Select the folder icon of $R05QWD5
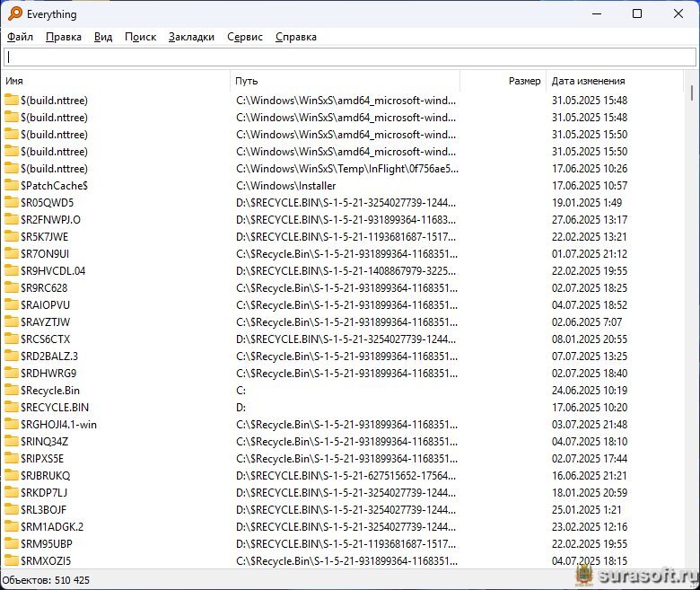700x590 pixels. [12, 202]
